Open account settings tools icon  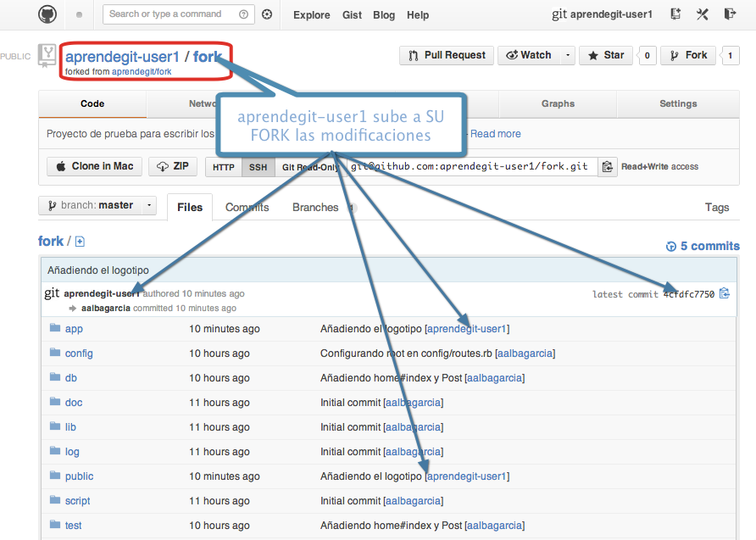pyautogui.click(x=703, y=14)
